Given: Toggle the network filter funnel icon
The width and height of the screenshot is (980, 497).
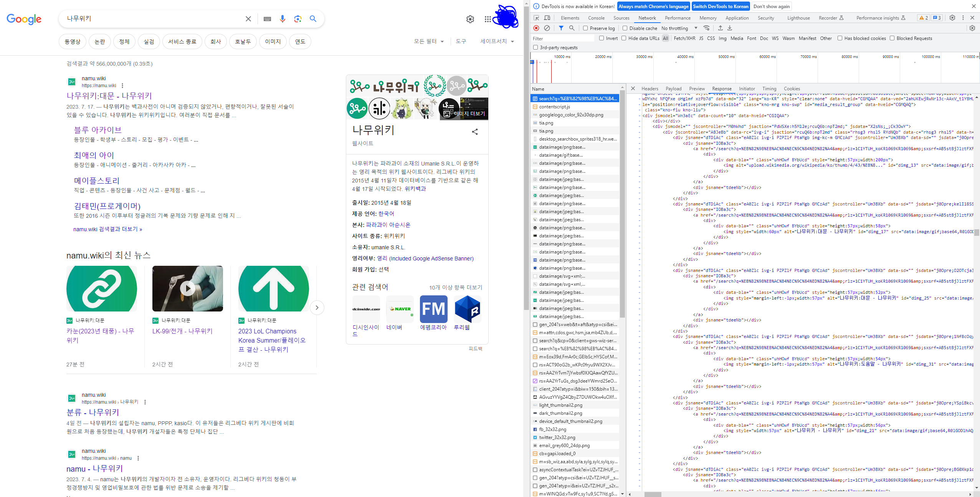Looking at the screenshot, I should [561, 28].
